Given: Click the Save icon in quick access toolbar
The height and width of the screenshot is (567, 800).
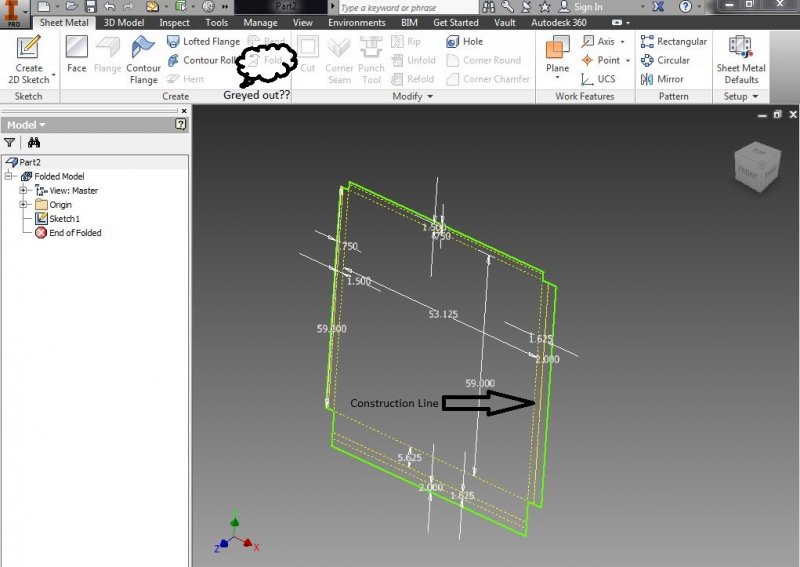Looking at the screenshot, I should tap(91, 7).
